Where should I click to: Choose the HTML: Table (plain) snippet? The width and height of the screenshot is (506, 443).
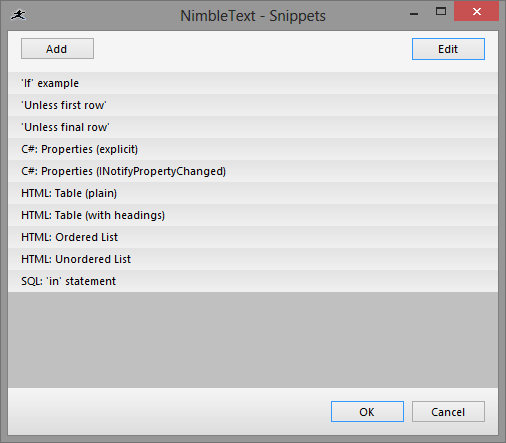[x=253, y=193]
